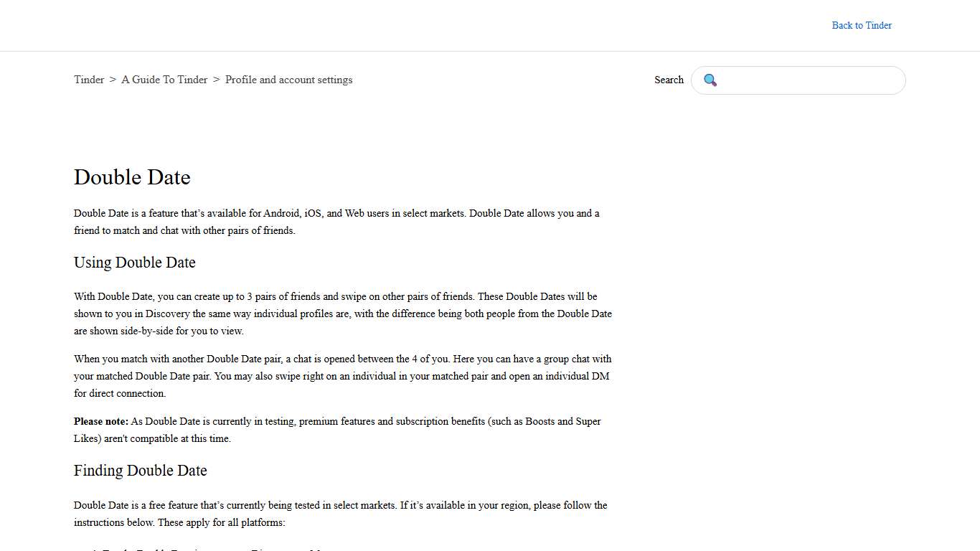The width and height of the screenshot is (980, 551).
Task: Go to the Tinder breadcrumb link
Action: 89,80
